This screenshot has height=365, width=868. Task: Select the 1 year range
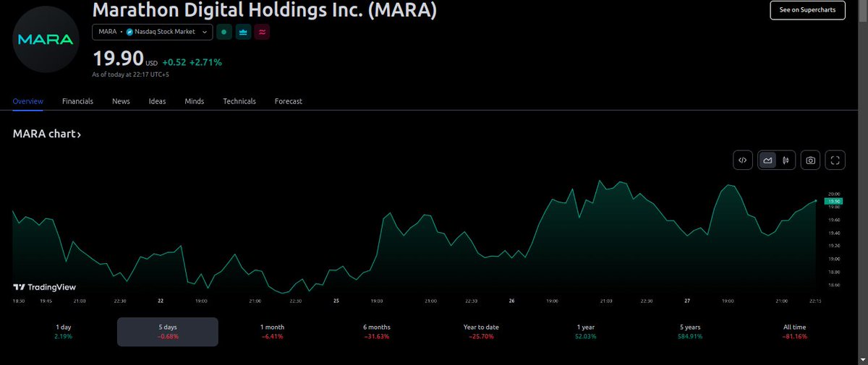click(586, 332)
